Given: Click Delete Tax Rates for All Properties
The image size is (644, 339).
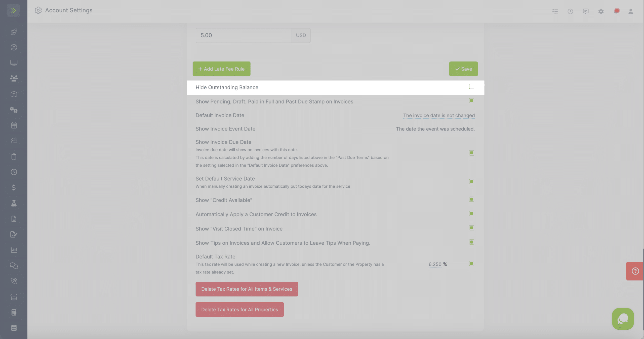Looking at the screenshot, I should [x=239, y=310].
